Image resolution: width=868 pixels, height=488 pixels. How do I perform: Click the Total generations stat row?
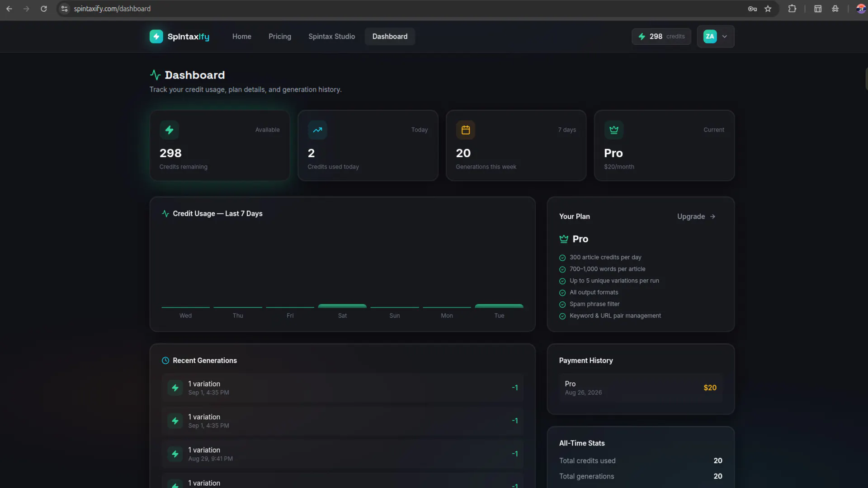point(641,476)
